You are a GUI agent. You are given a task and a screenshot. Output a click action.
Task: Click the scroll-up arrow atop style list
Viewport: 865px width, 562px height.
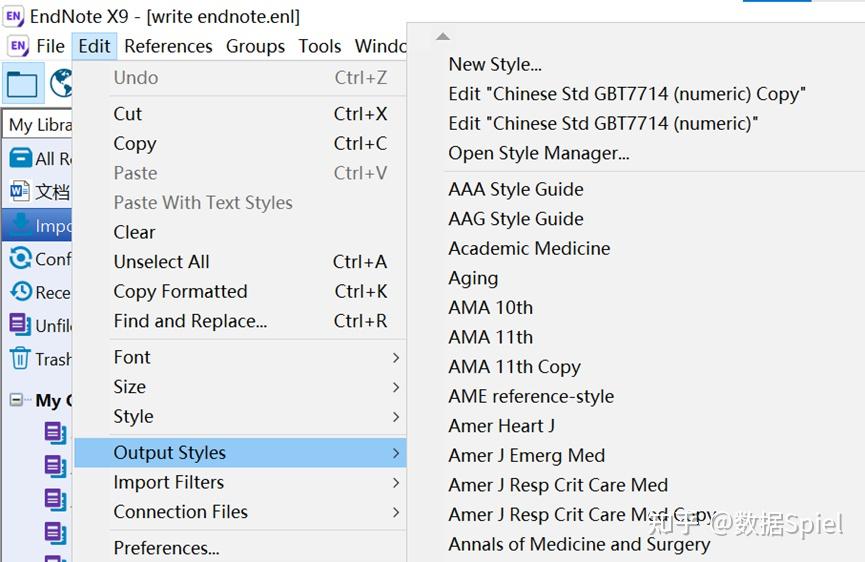pyautogui.click(x=443, y=37)
